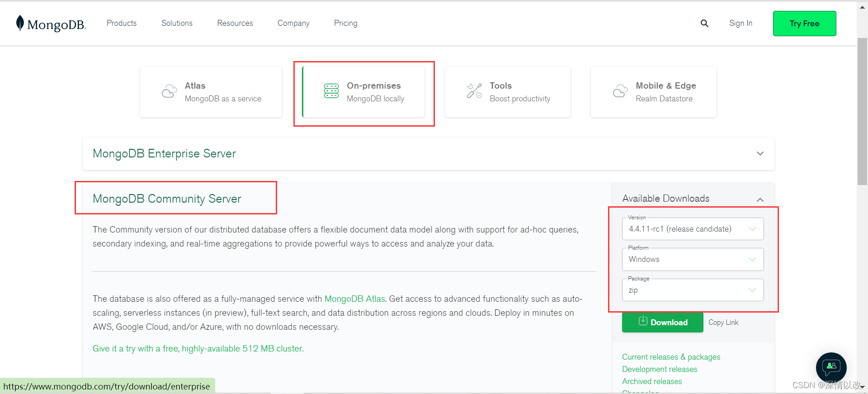This screenshot has height=394, width=868.
Task: Open the Solutions menu
Action: pyautogui.click(x=177, y=23)
